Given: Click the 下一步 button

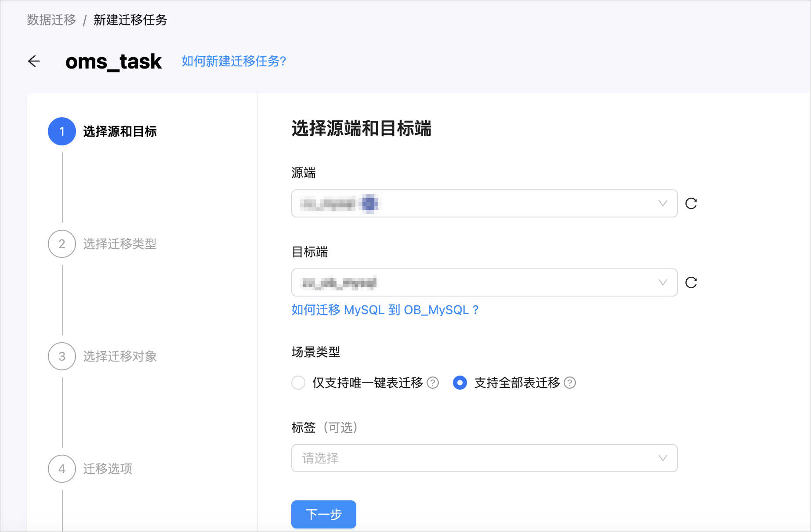Looking at the screenshot, I should click(x=324, y=514).
